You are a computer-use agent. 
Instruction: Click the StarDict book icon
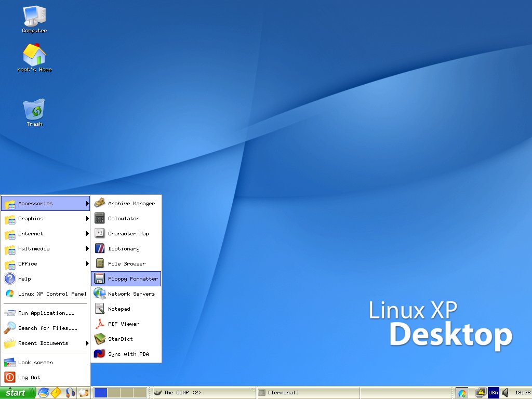click(x=100, y=339)
